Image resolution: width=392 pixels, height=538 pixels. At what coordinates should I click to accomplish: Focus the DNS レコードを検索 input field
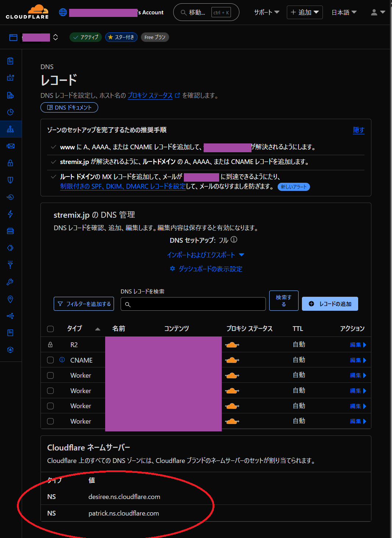[x=193, y=304]
